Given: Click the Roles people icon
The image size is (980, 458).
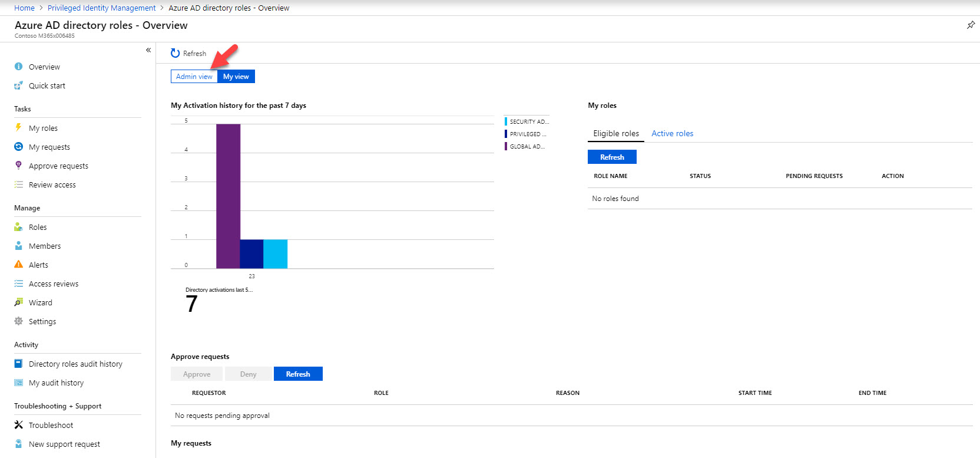Looking at the screenshot, I should pos(18,227).
